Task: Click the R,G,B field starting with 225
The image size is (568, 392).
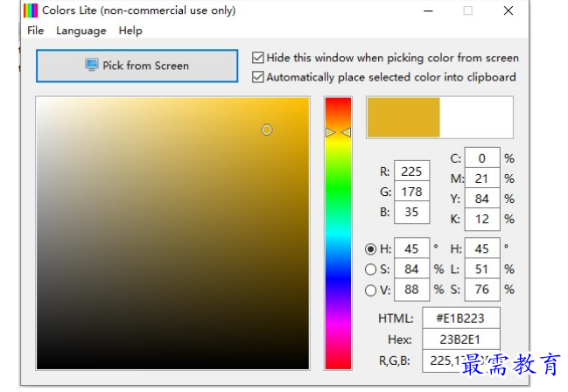Action: 461,360
